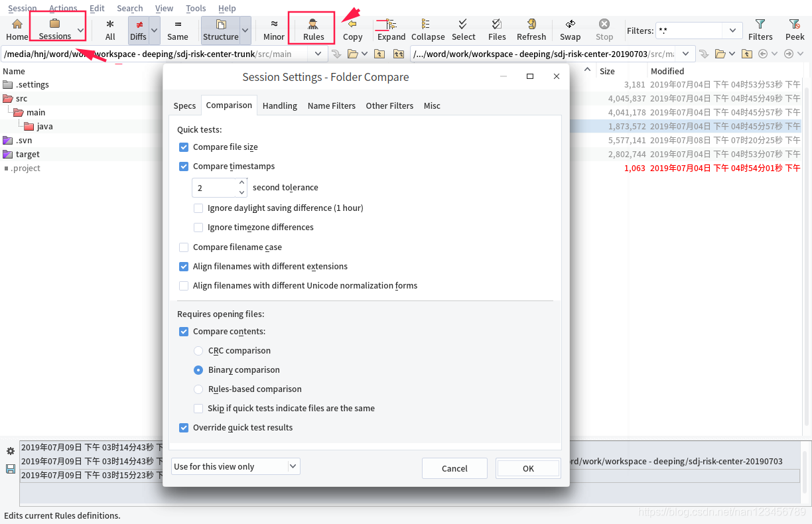Click the Sessions briefcase icon

[55, 23]
